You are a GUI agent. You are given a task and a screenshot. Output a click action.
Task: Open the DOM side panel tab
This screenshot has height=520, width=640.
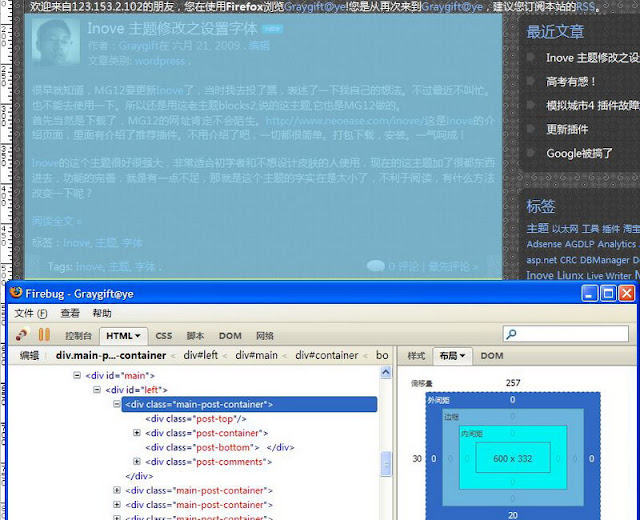pos(492,356)
